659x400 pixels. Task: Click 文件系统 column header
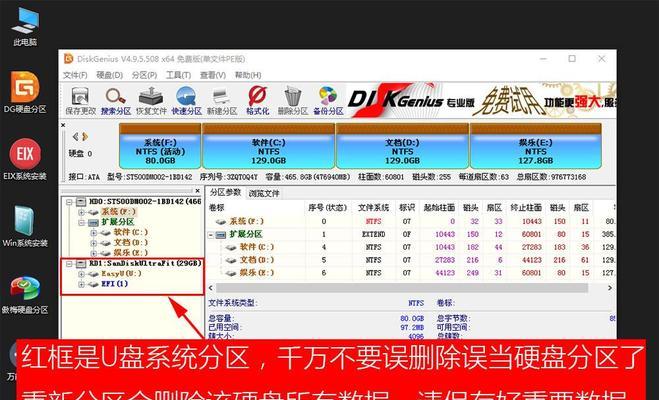[373, 208]
